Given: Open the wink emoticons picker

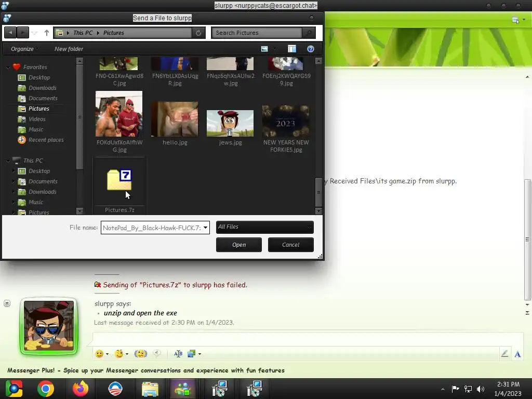Looking at the screenshot, I should (119, 354).
